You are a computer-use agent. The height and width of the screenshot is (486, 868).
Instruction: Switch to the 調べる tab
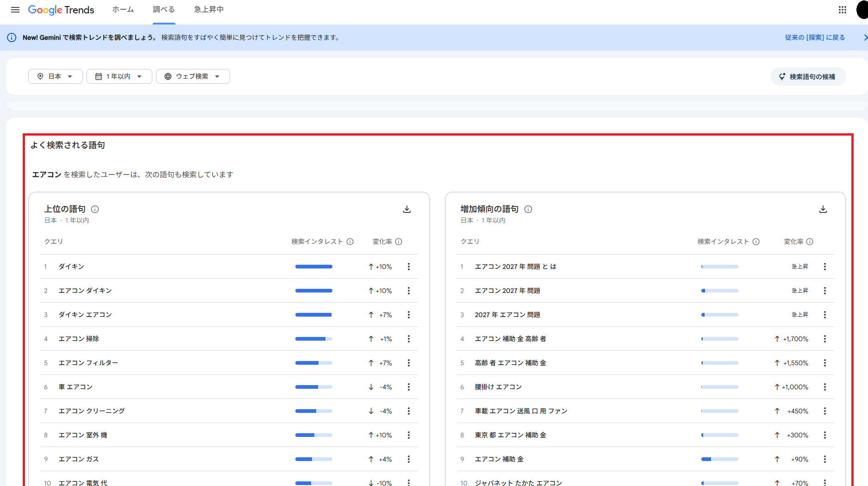point(164,10)
